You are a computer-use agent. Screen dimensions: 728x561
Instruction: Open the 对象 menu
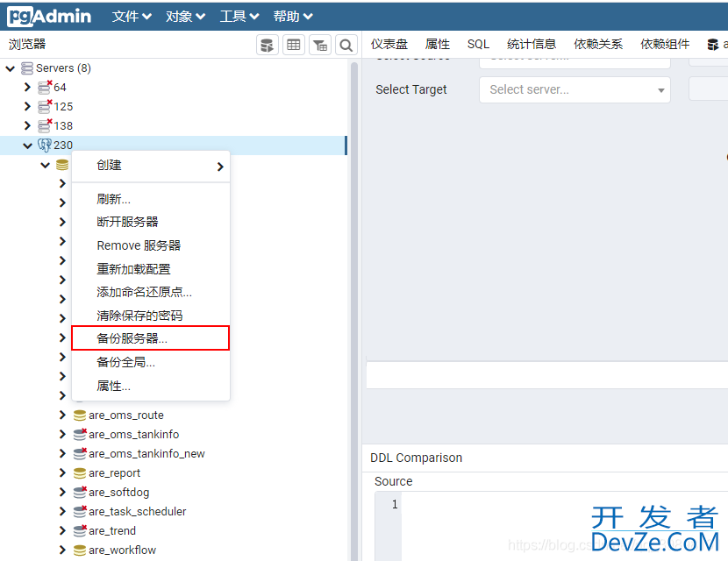coord(186,17)
